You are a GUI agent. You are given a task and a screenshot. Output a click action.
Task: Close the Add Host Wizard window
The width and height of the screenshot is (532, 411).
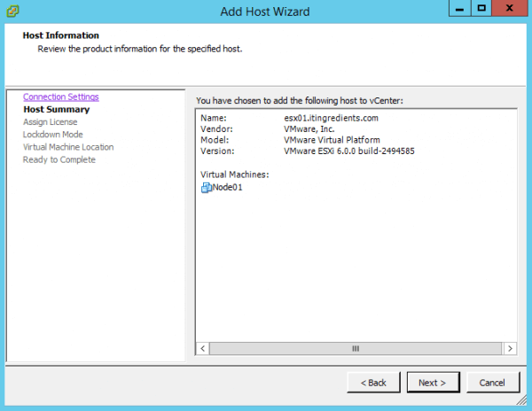(509, 8)
